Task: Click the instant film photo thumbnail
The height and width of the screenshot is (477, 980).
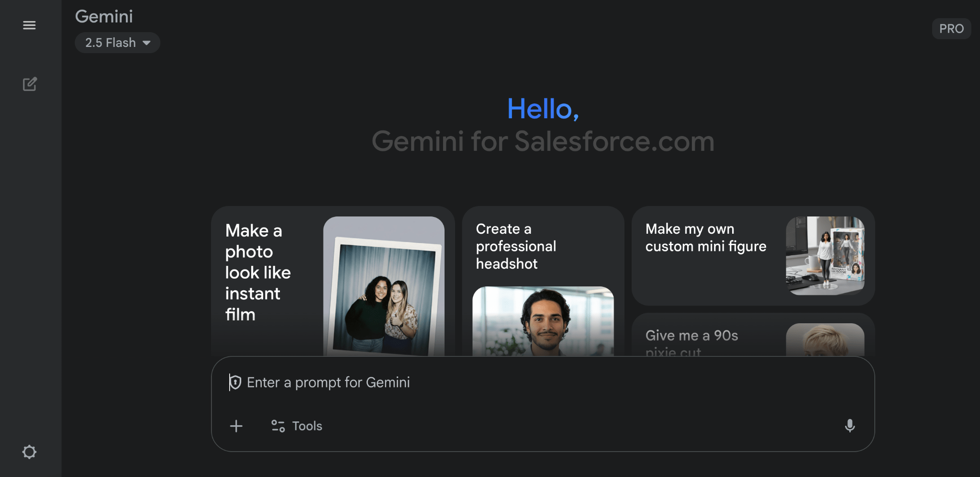Action: 383,287
